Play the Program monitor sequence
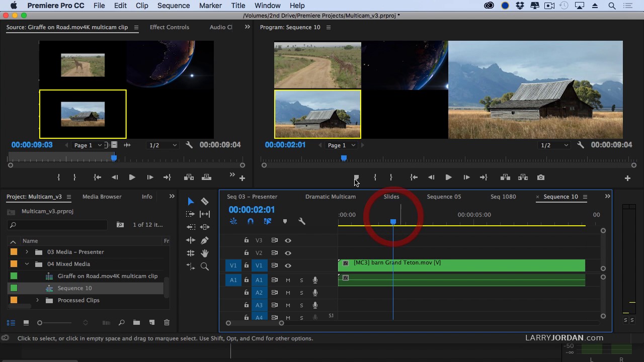Viewport: 644px width, 362px height. pos(448,177)
